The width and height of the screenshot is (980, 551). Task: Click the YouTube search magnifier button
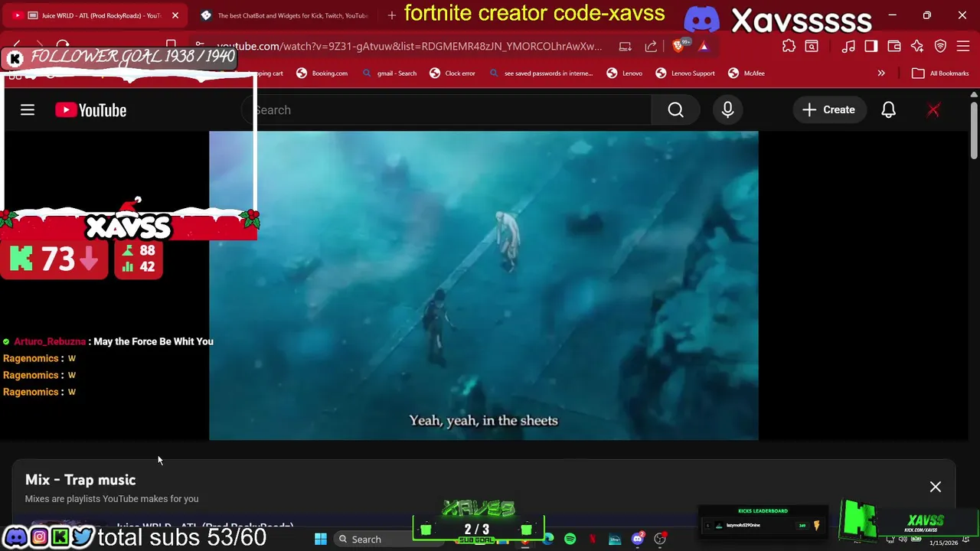click(675, 110)
